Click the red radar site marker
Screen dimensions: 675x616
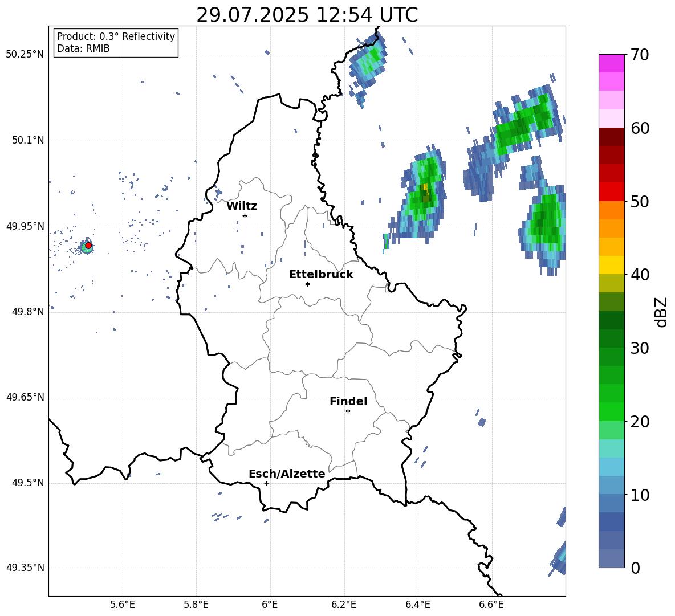pyautogui.click(x=88, y=246)
